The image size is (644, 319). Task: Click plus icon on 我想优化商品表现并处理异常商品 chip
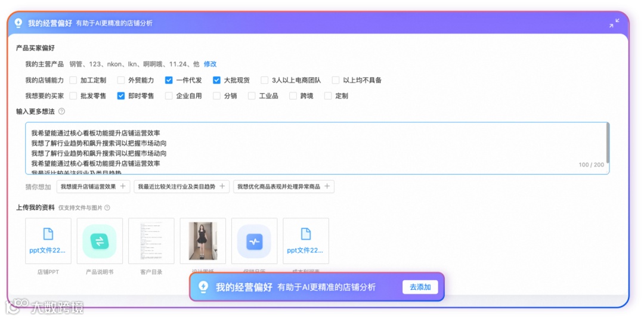point(327,187)
